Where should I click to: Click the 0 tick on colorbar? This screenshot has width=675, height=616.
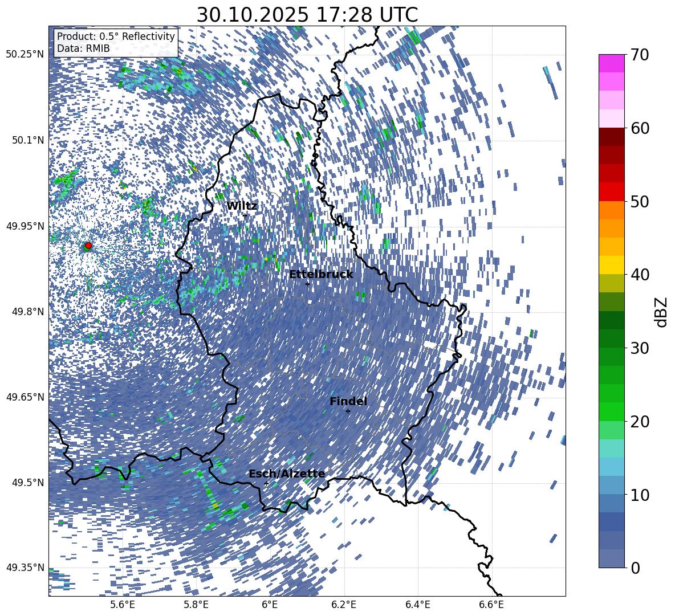(635, 568)
